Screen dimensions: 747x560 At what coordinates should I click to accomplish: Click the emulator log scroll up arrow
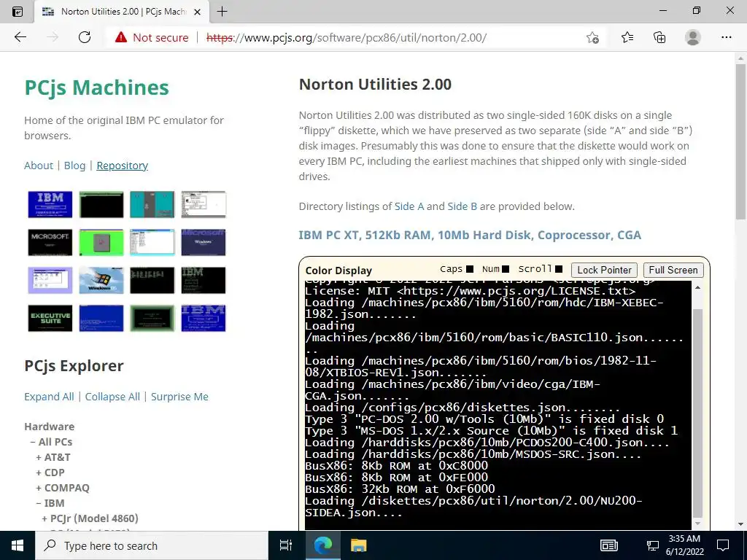click(x=697, y=287)
